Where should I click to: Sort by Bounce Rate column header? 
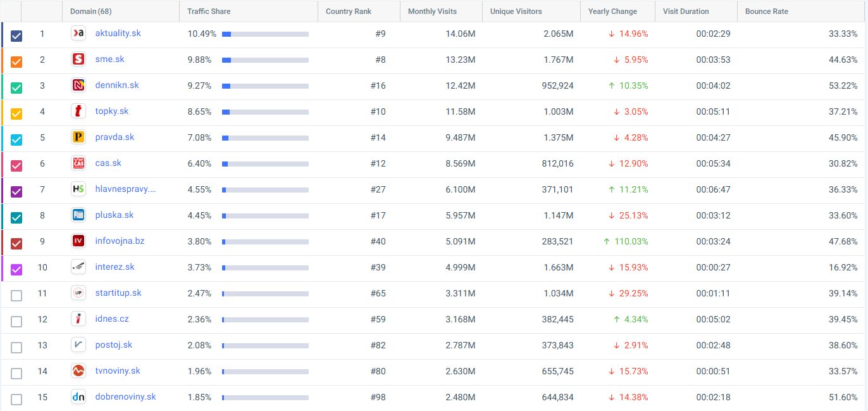coord(766,11)
